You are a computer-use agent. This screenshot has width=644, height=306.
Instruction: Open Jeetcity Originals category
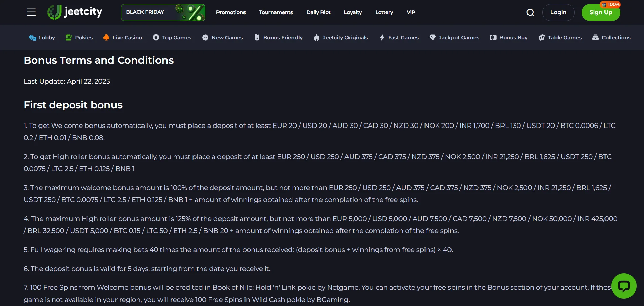coord(341,38)
